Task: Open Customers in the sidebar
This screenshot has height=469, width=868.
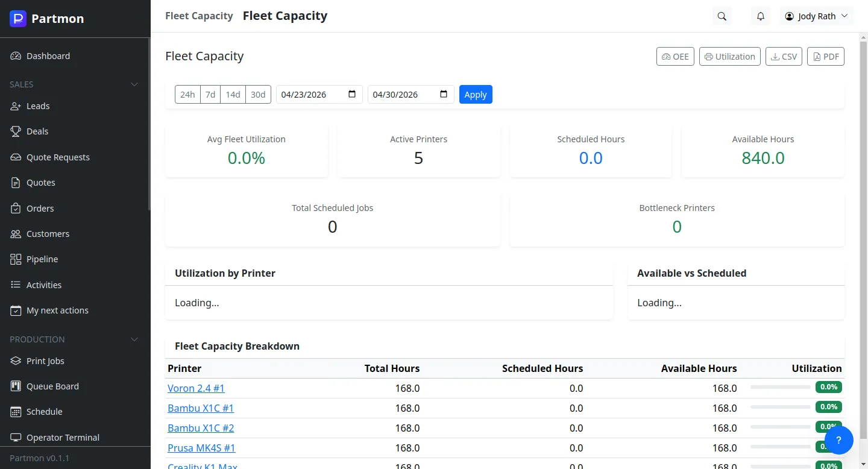Action: (x=75, y=234)
